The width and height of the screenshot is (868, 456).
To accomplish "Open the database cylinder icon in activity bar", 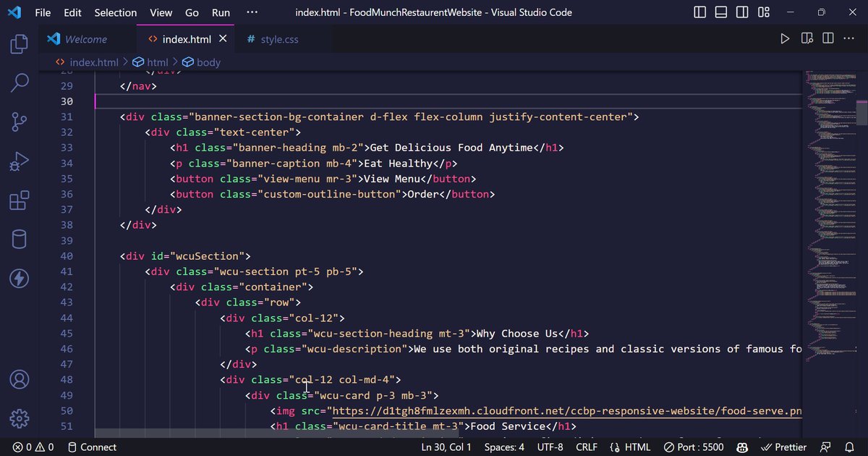I will [20, 240].
